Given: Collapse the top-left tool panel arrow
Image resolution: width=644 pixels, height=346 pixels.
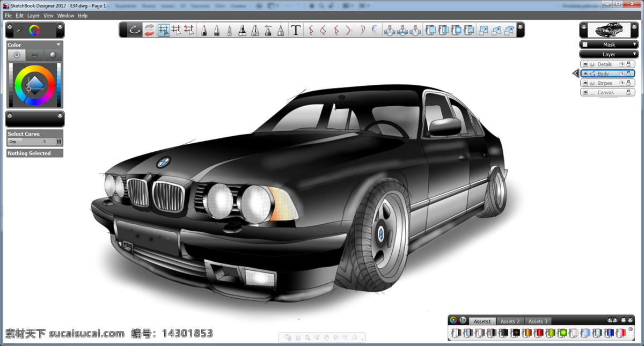Looking at the screenshot, I should pyautogui.click(x=9, y=25).
